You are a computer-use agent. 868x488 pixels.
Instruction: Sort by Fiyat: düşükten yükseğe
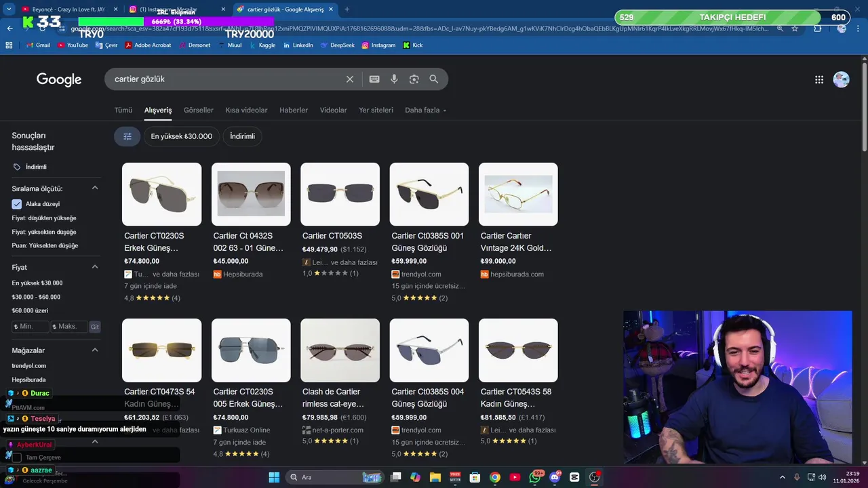pyautogui.click(x=44, y=218)
